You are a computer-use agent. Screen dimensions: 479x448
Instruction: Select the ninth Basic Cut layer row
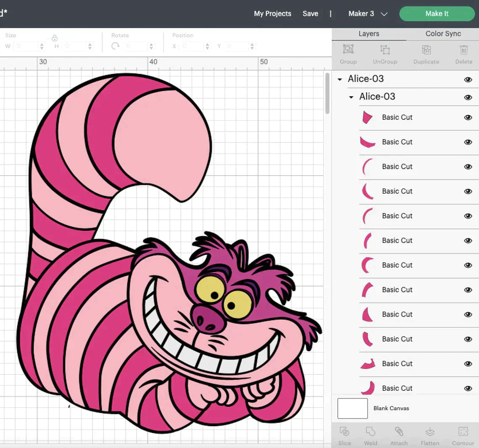419,314
